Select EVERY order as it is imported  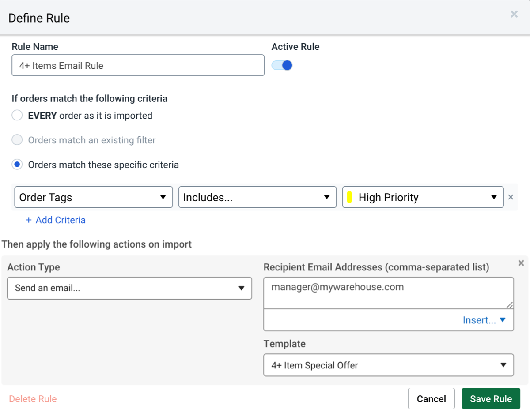coord(17,116)
